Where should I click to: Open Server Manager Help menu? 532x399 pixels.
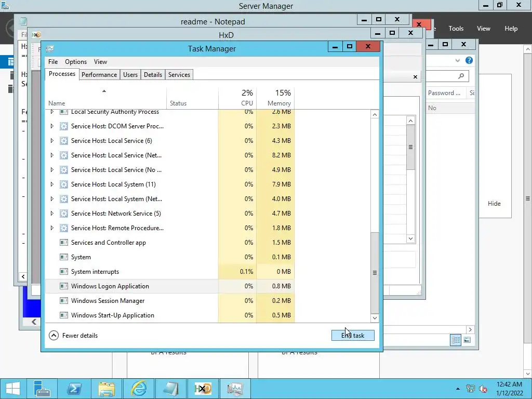(x=511, y=29)
